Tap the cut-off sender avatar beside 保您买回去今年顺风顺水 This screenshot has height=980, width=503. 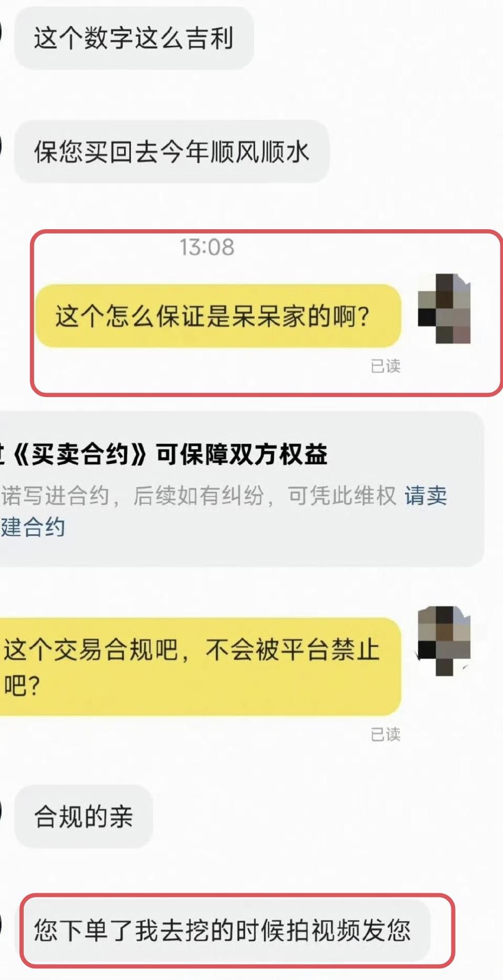tap(1, 146)
